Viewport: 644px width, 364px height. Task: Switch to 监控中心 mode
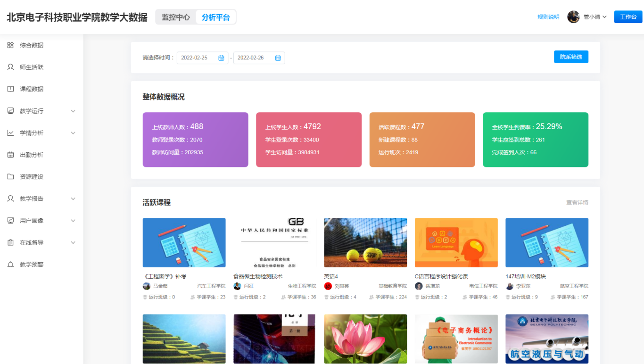pyautogui.click(x=176, y=17)
